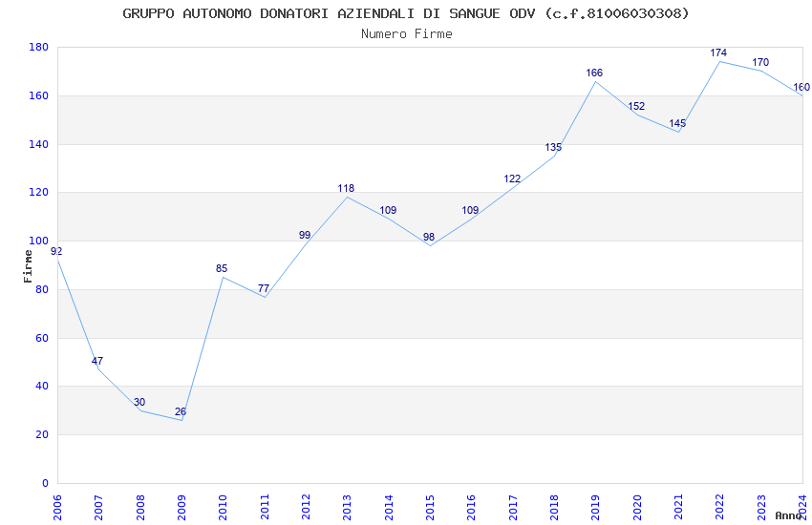Image resolution: width=812 pixels, height=525 pixels.
Task: Click x-axis year 2013
Action: pos(347,508)
